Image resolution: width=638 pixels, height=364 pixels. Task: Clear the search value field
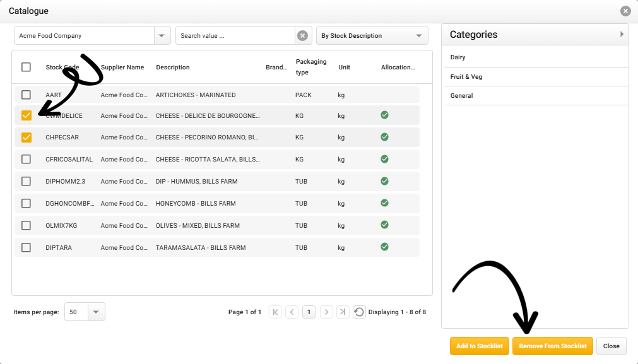tap(303, 36)
